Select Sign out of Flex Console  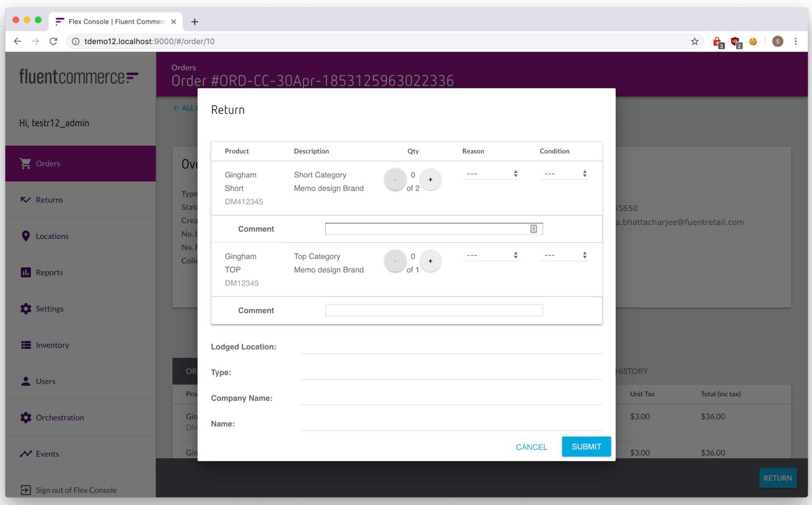pyautogui.click(x=76, y=490)
